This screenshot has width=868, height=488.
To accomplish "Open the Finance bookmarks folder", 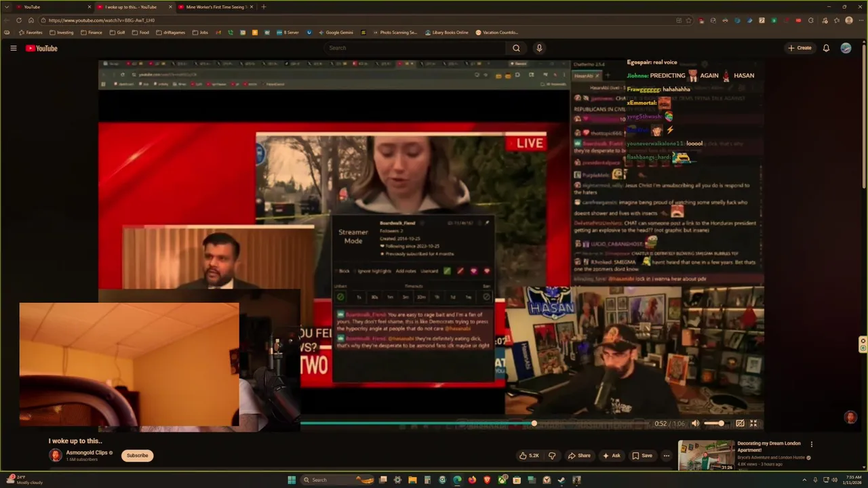I will click(92, 33).
